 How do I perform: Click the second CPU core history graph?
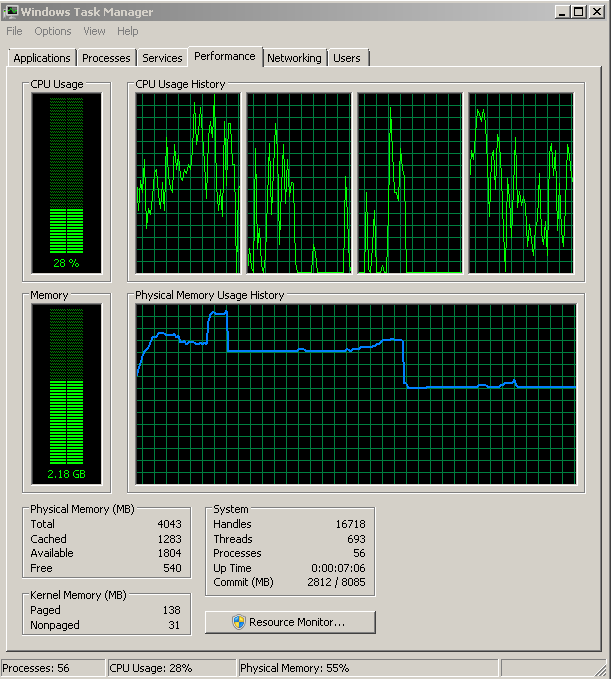click(x=299, y=183)
